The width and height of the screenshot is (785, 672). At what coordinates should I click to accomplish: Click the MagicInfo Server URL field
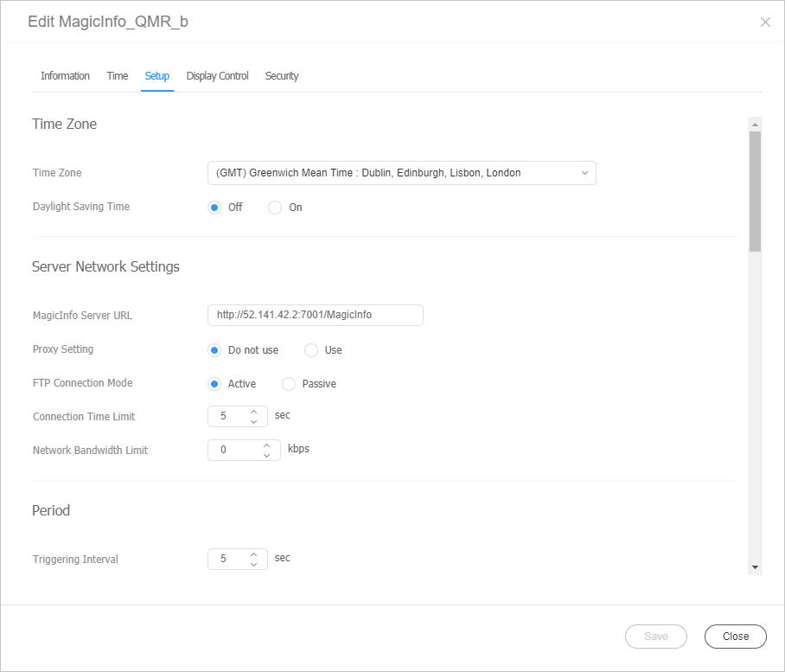click(315, 315)
